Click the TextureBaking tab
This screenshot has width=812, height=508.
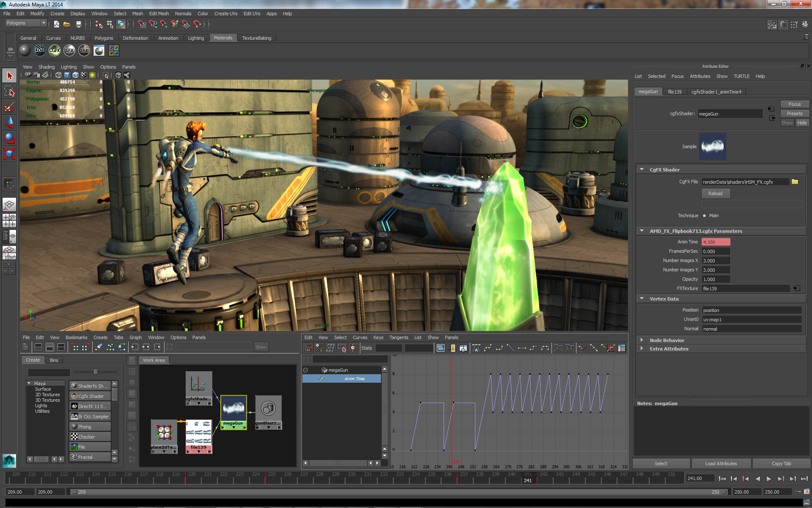click(255, 38)
